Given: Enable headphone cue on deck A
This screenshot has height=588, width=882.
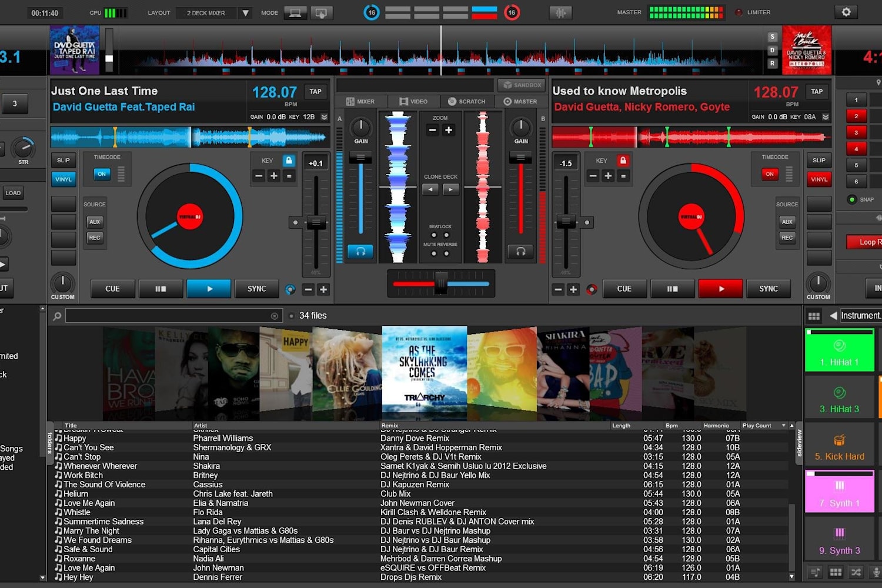Looking at the screenshot, I should [x=360, y=252].
